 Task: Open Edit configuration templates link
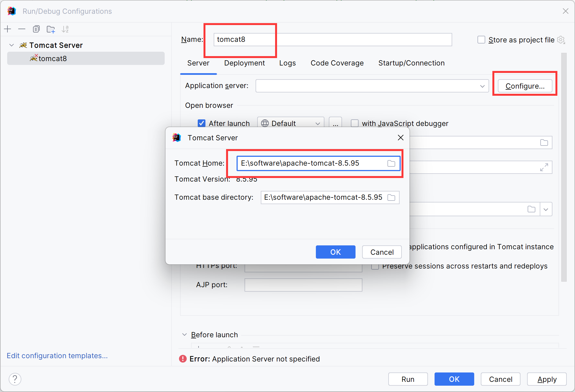point(57,356)
